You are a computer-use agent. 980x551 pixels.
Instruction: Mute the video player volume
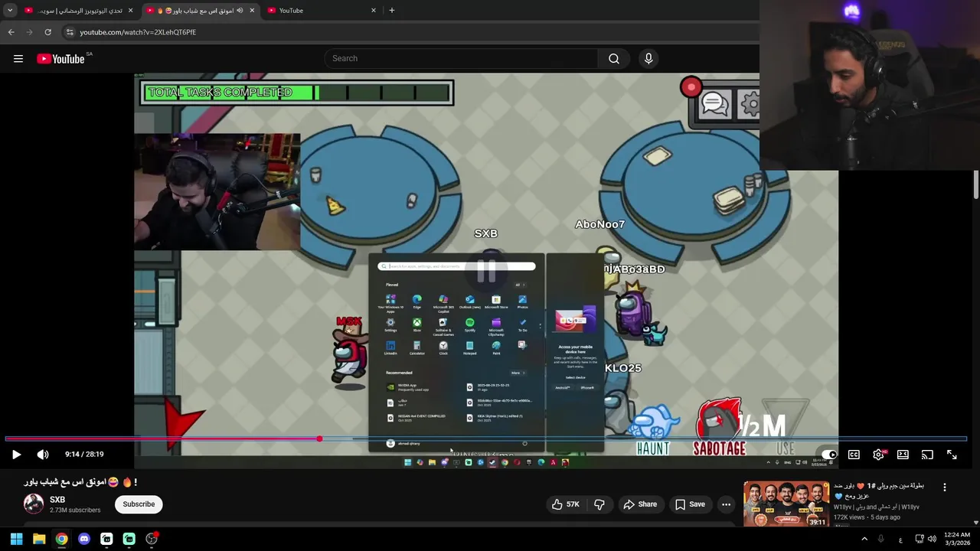[43, 455]
